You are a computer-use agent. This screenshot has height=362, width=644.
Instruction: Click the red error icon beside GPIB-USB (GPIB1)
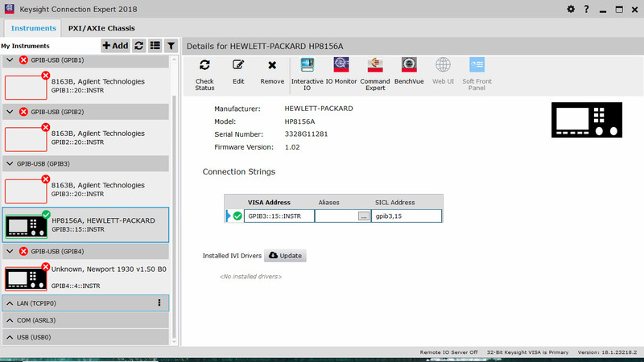pos(23,60)
